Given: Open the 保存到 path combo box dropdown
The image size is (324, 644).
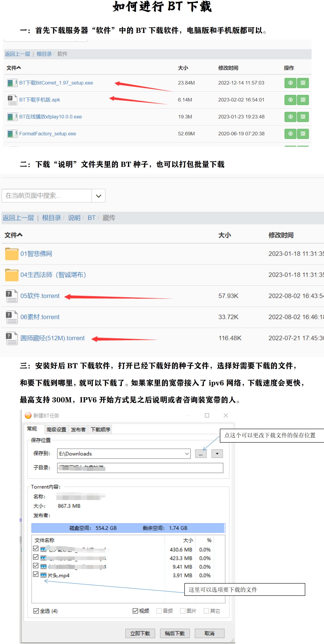Looking at the screenshot, I should [187, 453].
